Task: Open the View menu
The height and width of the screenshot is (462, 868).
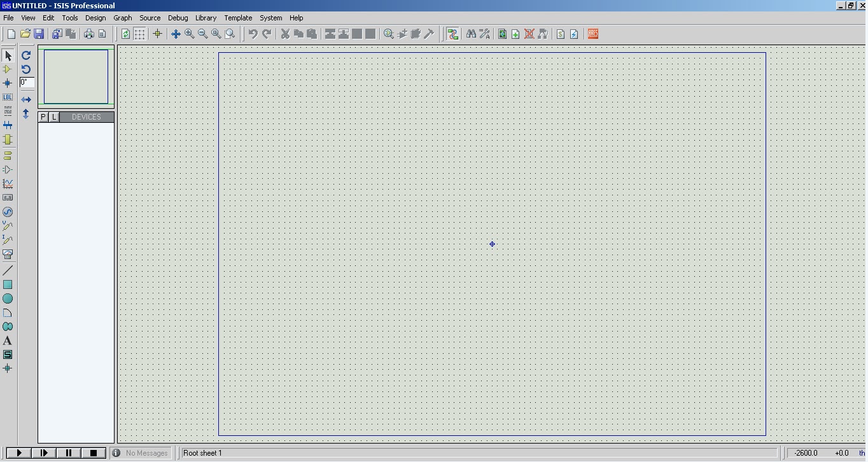Action: [x=28, y=18]
